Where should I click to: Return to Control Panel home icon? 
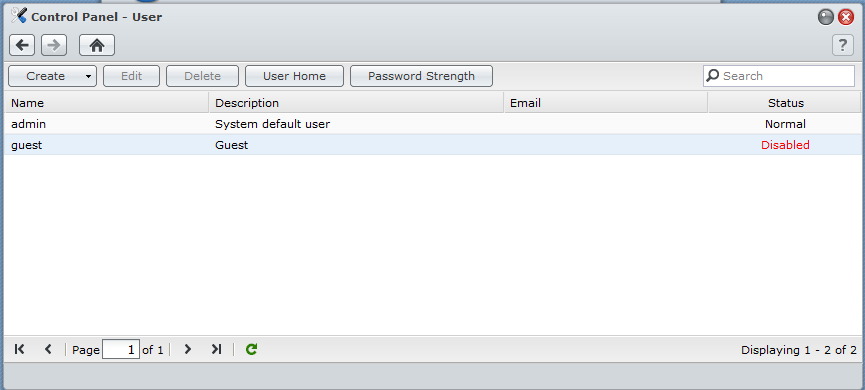(x=97, y=45)
